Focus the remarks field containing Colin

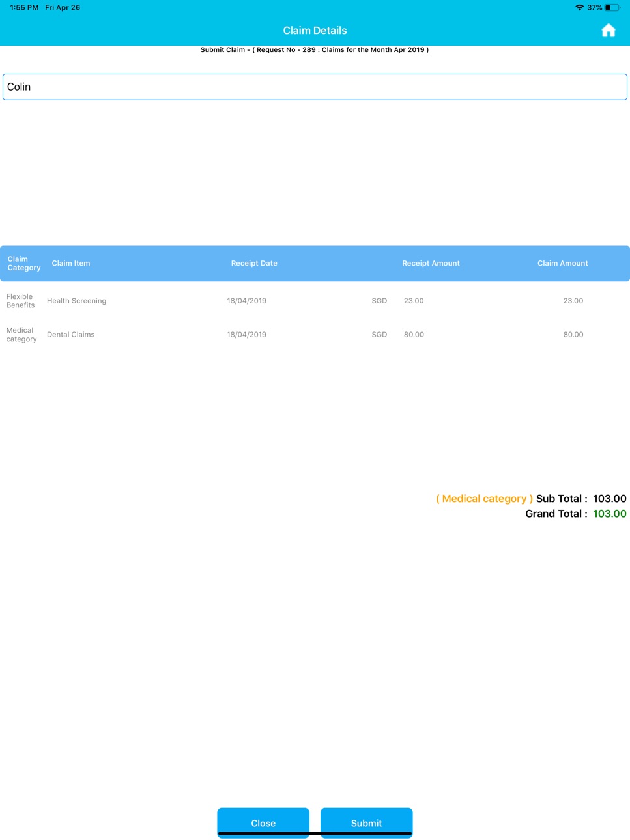pyautogui.click(x=315, y=87)
